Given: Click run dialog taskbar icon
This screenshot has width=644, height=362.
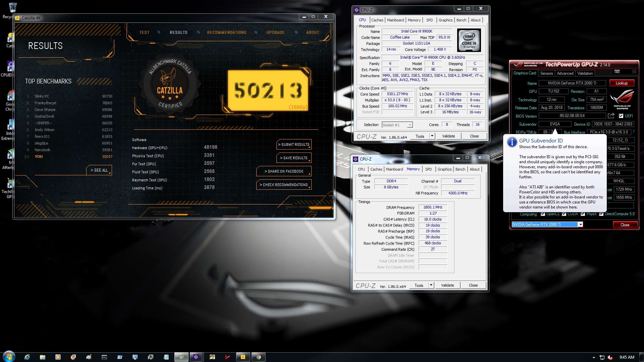Looking at the screenshot, I should 120,357.
